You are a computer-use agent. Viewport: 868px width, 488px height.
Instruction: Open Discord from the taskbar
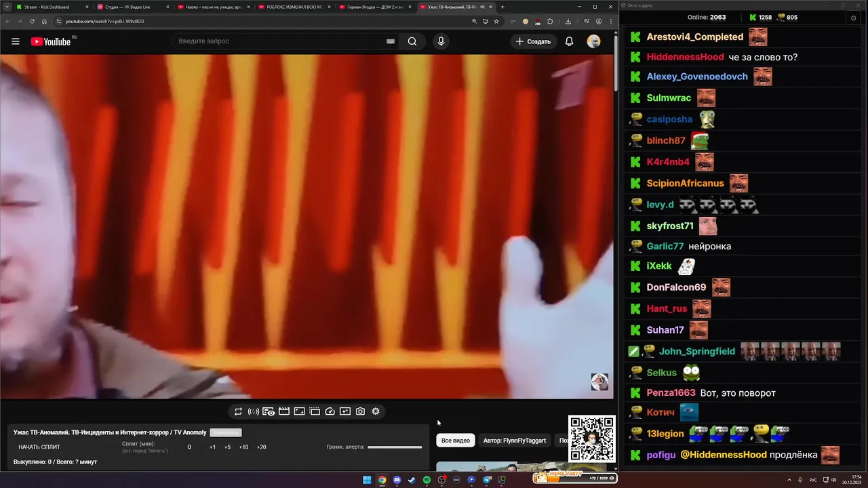[x=397, y=480]
